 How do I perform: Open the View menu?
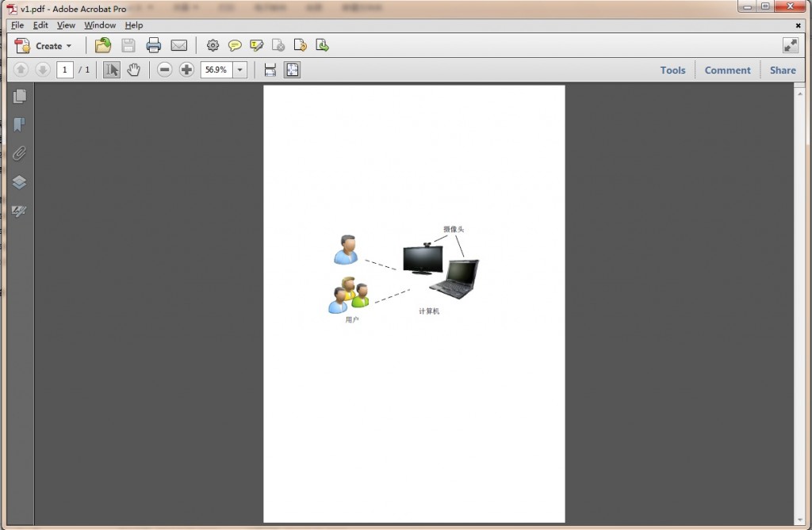66,25
